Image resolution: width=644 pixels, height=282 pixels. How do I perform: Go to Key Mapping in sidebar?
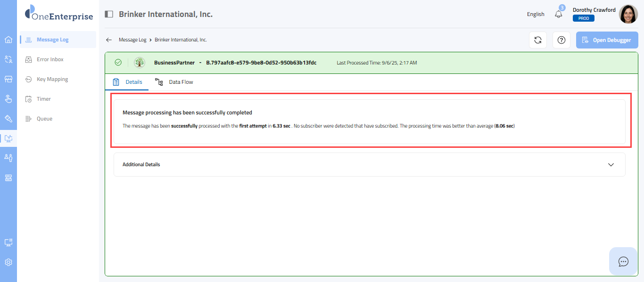pos(52,79)
